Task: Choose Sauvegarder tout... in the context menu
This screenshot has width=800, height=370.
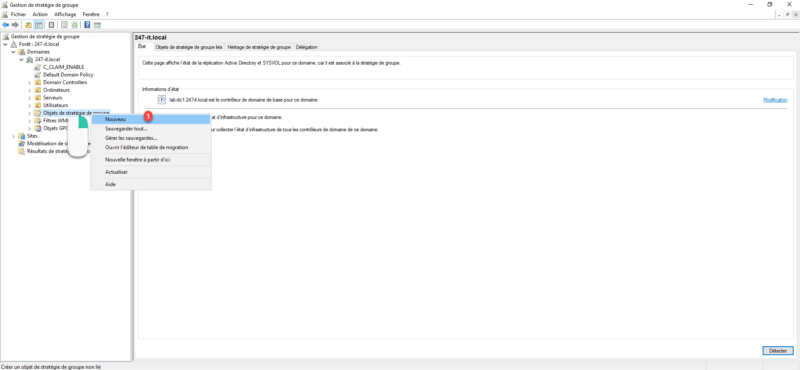Action: 151,129
